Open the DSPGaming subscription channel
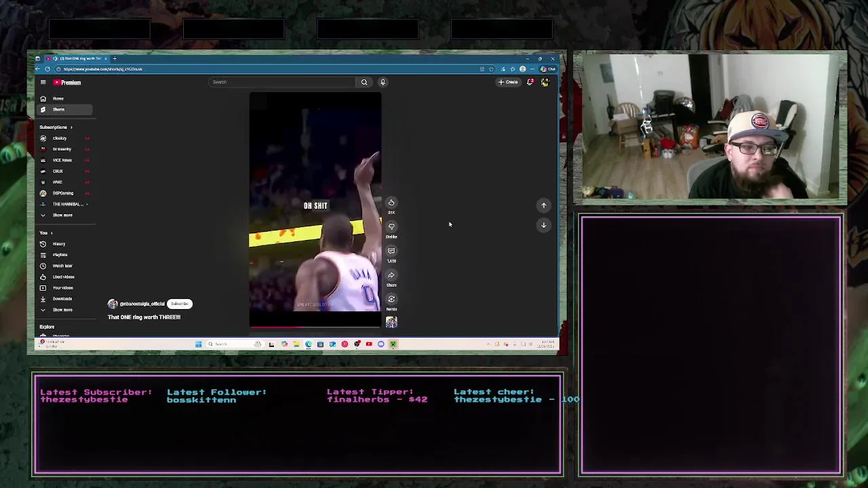 click(65, 193)
